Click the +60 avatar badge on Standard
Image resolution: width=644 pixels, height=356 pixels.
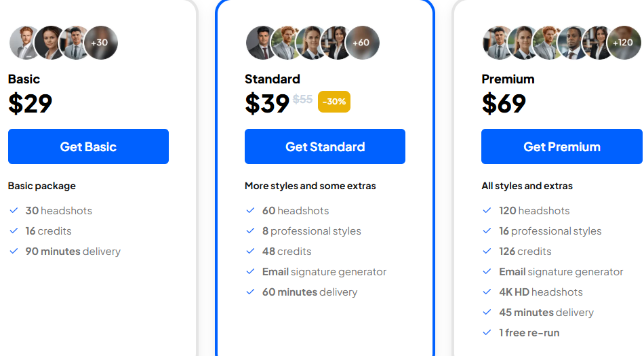pos(362,43)
